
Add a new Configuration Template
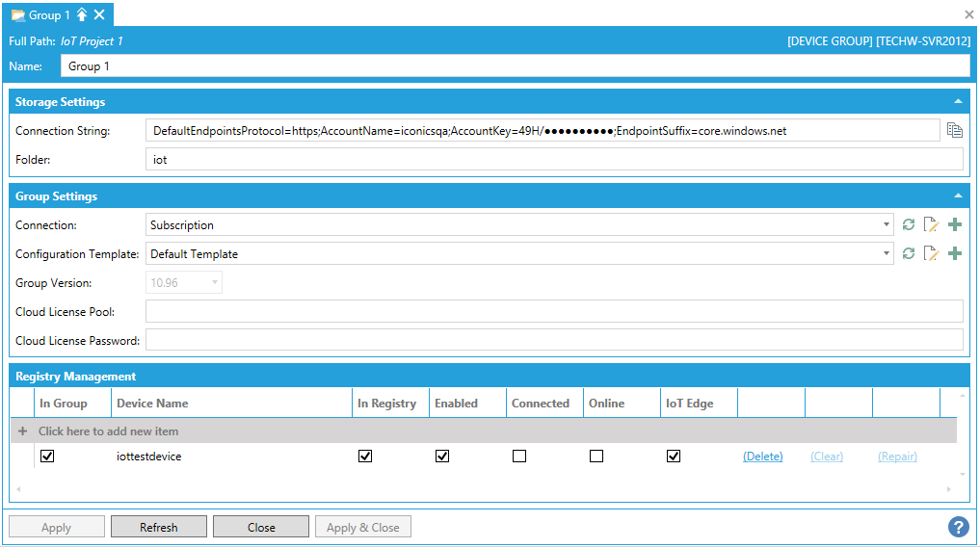[955, 254]
